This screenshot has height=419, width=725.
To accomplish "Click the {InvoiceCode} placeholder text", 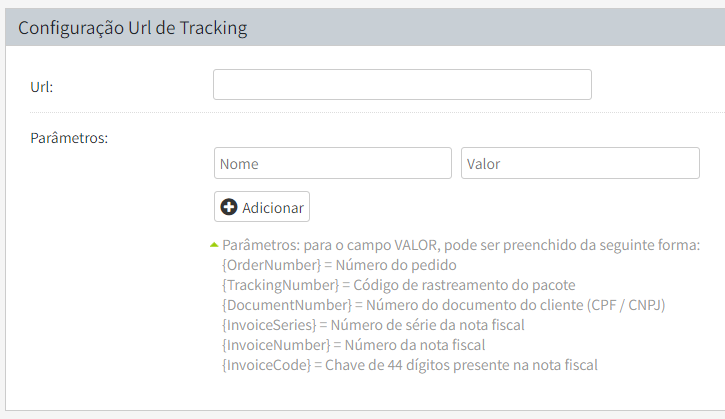I will pos(266,365).
